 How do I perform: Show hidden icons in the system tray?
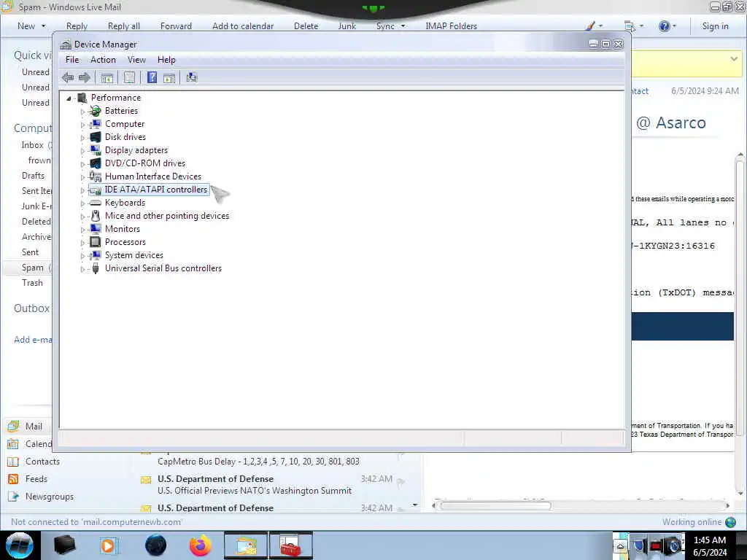point(621,546)
